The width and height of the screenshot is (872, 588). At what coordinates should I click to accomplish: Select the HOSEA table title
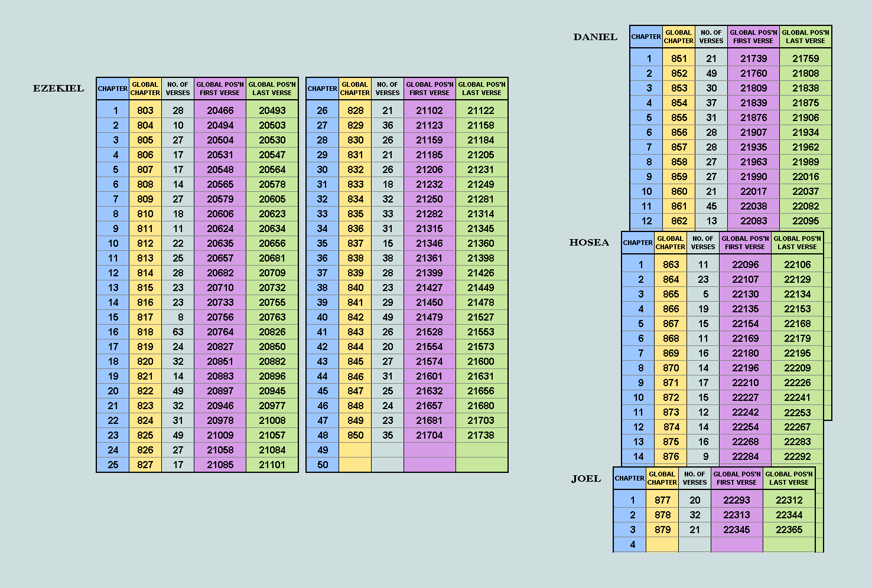click(589, 243)
